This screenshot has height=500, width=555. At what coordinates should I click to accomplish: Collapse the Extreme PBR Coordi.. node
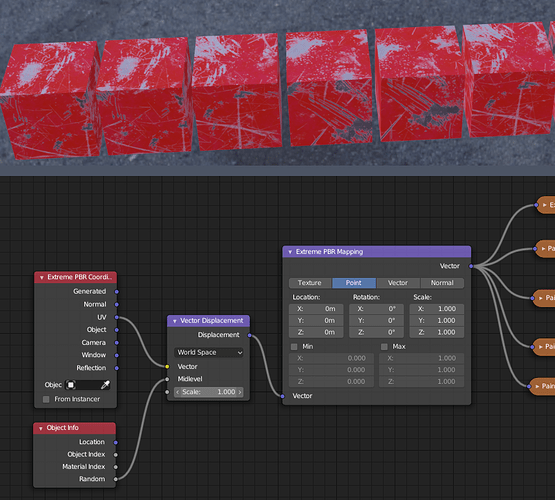[x=42, y=277]
